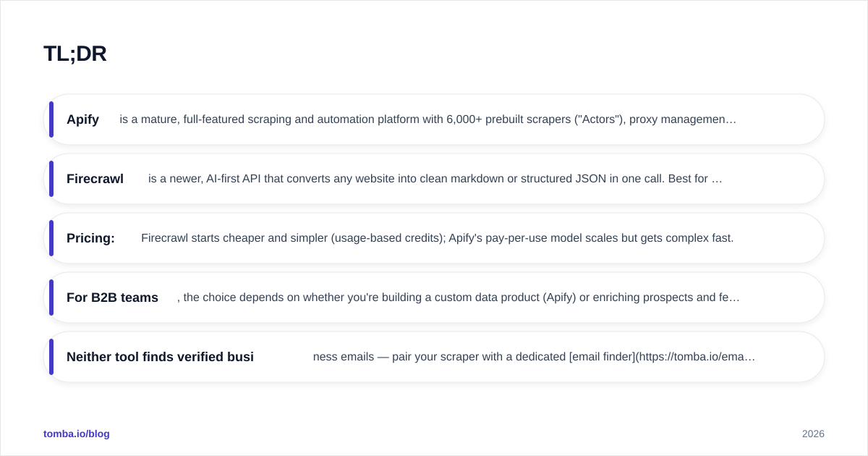Screen dimensions: 868x456
Task: Click the purple accent bar beside Firecrawl
Action: [x=51, y=179]
